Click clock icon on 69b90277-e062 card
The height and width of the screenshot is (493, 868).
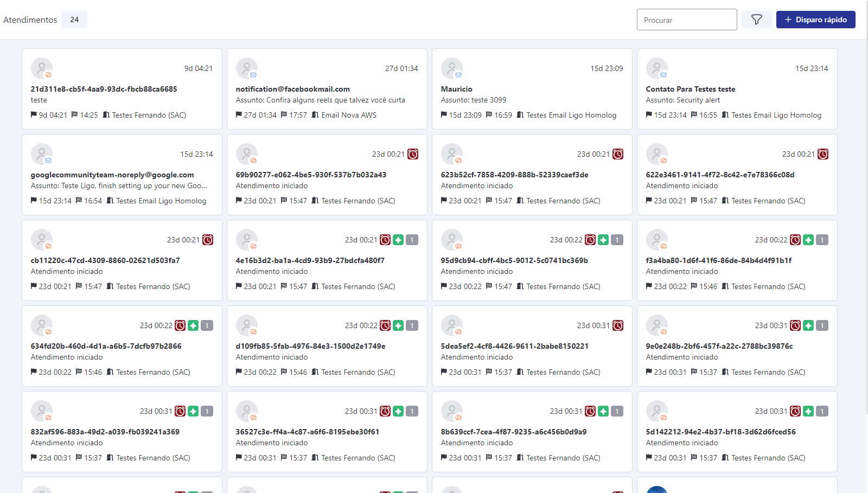tap(413, 154)
